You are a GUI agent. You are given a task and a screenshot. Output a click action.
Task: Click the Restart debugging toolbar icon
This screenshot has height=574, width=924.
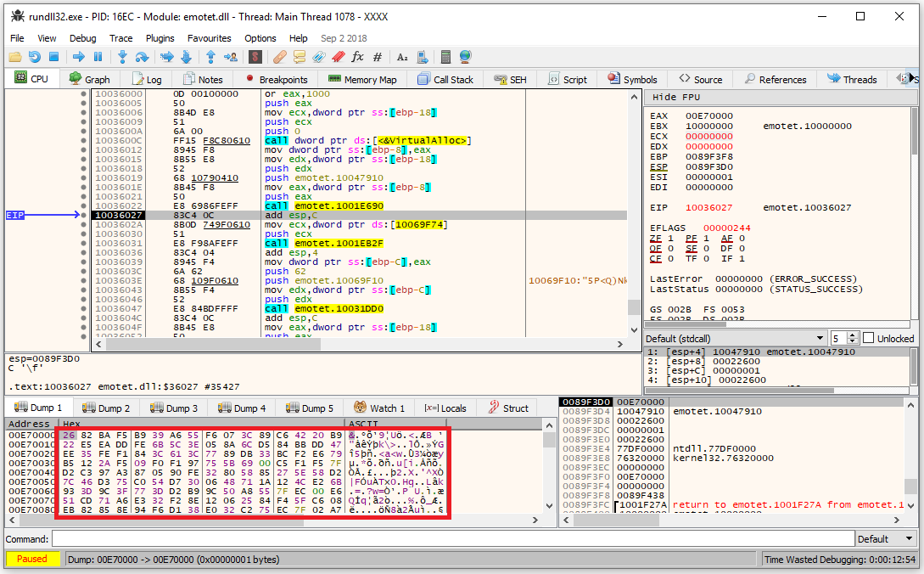coord(34,57)
